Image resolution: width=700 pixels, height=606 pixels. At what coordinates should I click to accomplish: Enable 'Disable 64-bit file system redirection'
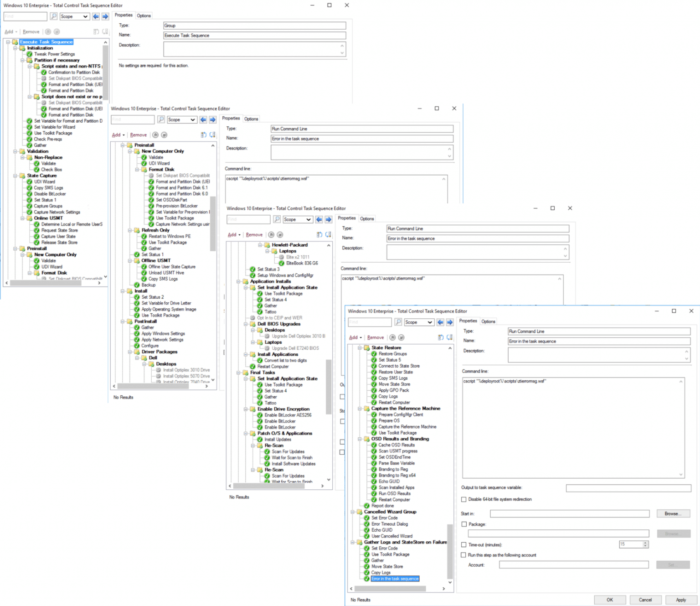464,499
